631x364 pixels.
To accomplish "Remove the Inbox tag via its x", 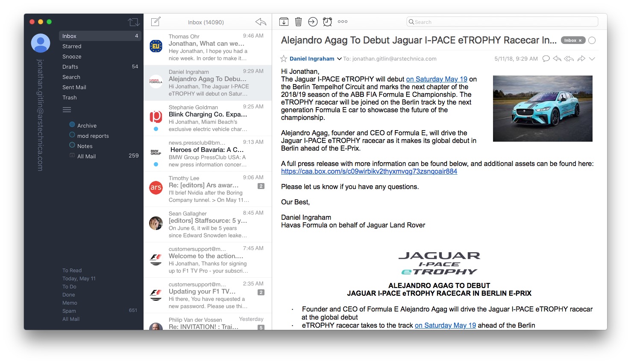I will tap(580, 40).
